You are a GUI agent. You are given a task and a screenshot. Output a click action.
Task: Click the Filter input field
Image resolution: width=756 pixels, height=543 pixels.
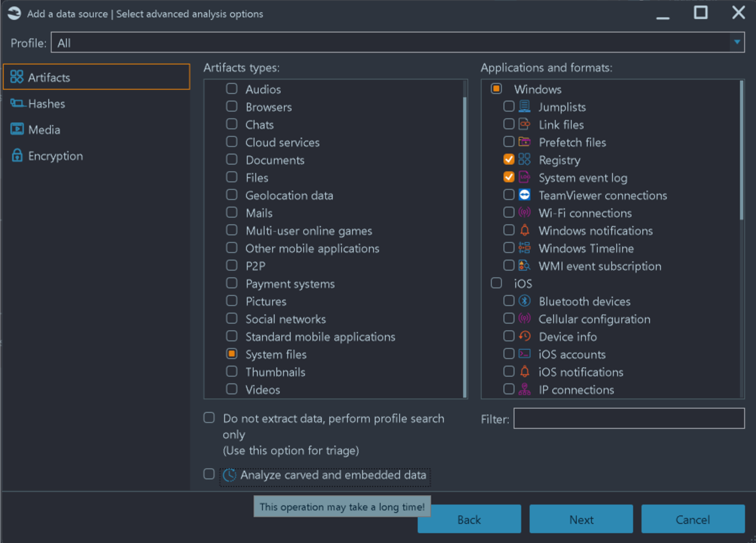click(629, 418)
